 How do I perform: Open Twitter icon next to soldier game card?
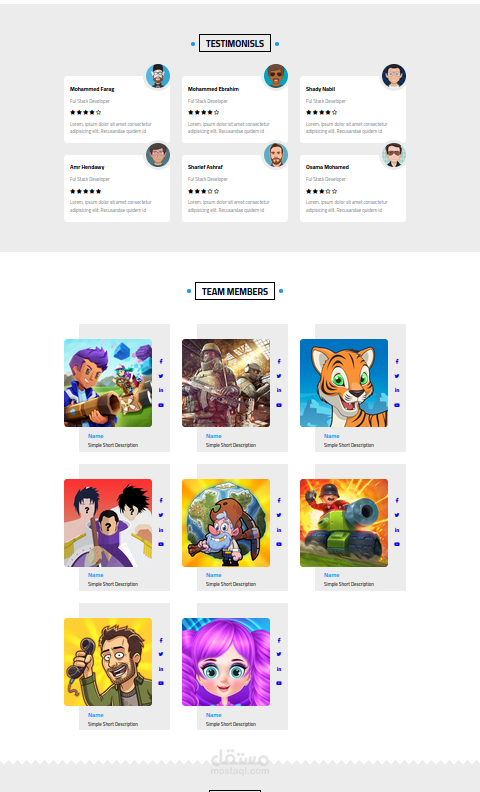(279, 376)
